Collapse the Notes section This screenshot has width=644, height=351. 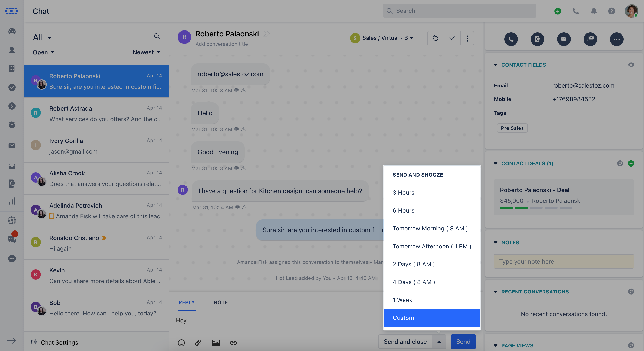496,242
